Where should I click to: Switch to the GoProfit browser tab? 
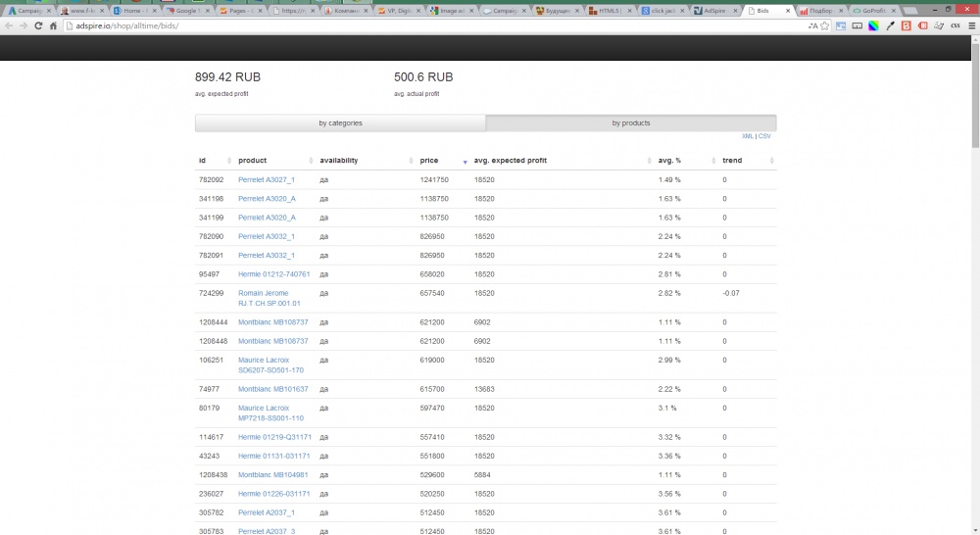click(874, 11)
